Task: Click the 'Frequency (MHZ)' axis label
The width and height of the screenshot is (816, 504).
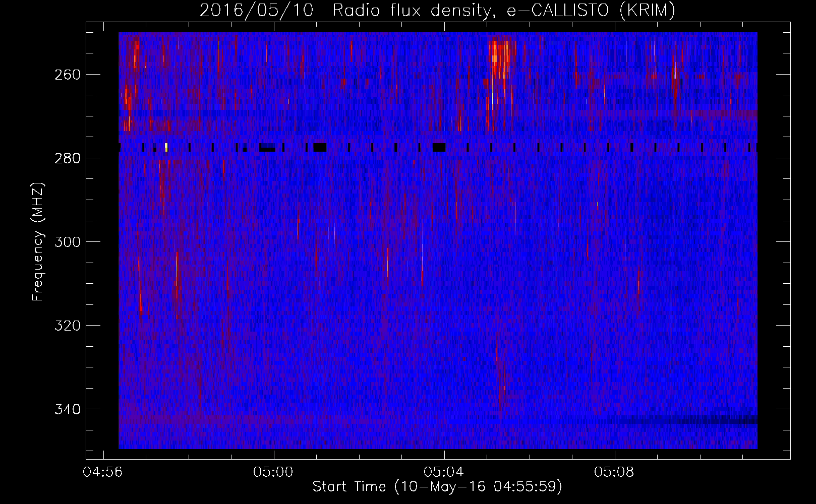Action: pyautogui.click(x=38, y=242)
